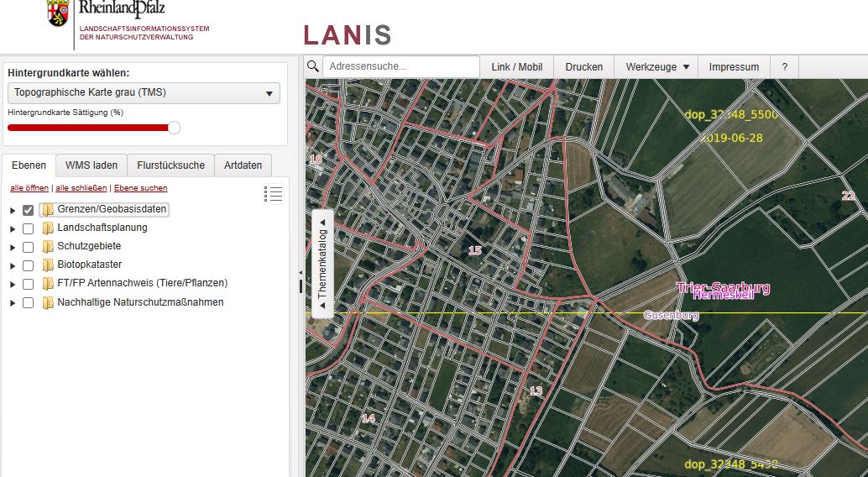Click the Schutzgebiete folder icon

click(48, 247)
